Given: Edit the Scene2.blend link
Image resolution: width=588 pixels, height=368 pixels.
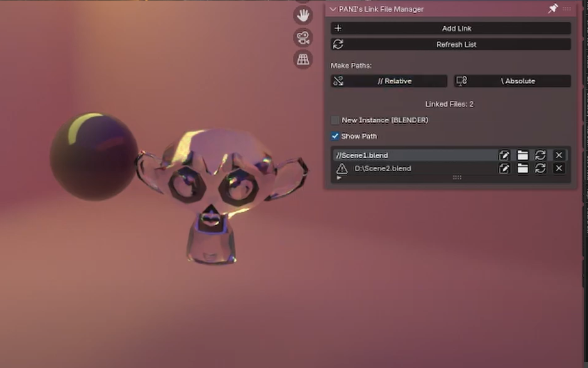Looking at the screenshot, I should 504,169.
